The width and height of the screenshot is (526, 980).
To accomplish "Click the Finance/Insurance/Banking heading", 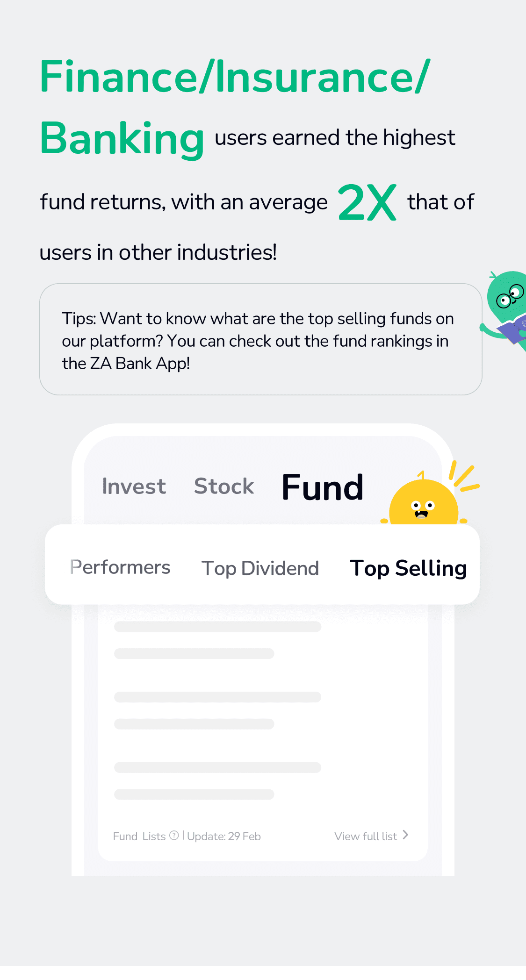I will click(235, 107).
